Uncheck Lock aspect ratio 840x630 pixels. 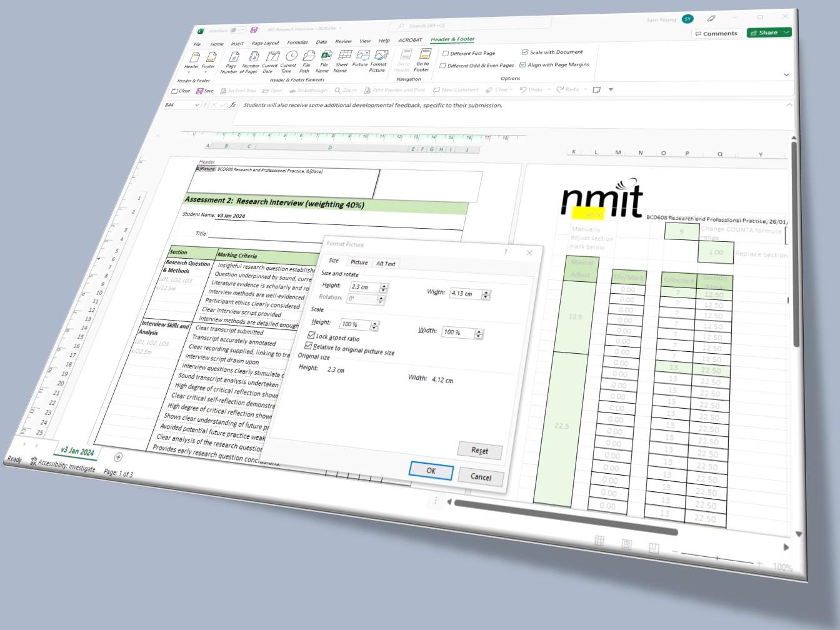pyautogui.click(x=311, y=336)
